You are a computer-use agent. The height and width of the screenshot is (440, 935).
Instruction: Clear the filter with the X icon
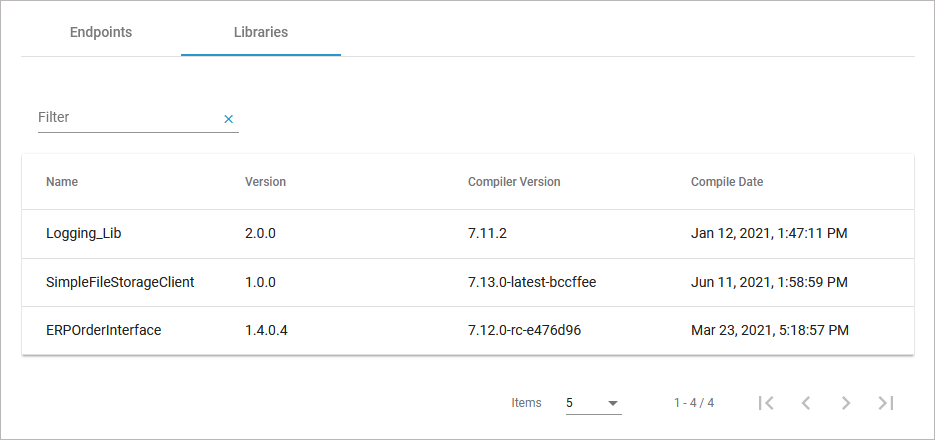(228, 119)
